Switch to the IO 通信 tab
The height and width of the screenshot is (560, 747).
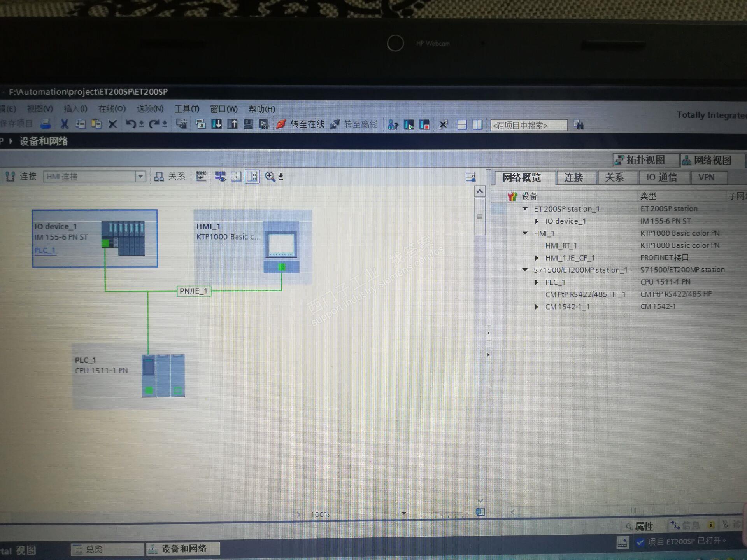point(662,178)
